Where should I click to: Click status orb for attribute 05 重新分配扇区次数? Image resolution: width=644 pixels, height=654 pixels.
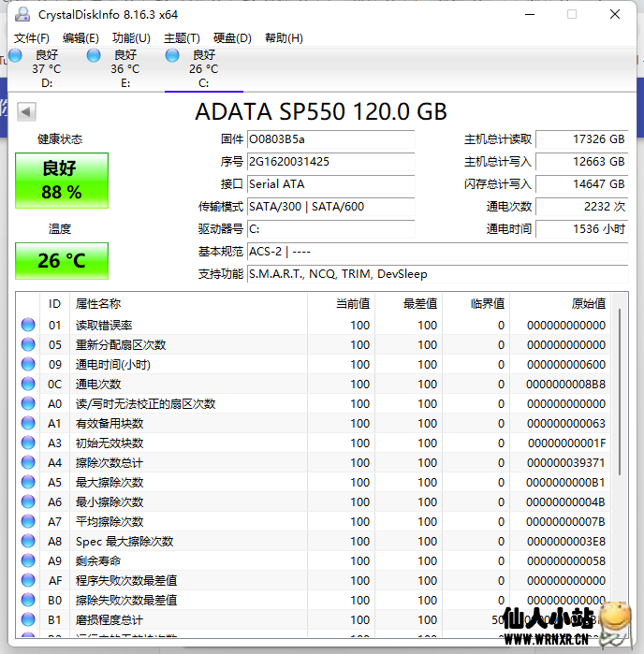28,344
